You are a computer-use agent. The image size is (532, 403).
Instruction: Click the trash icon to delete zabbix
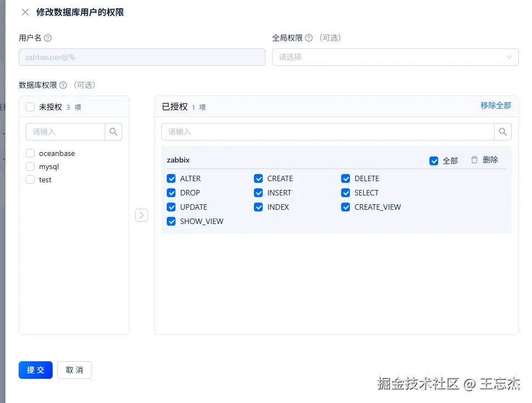click(474, 160)
